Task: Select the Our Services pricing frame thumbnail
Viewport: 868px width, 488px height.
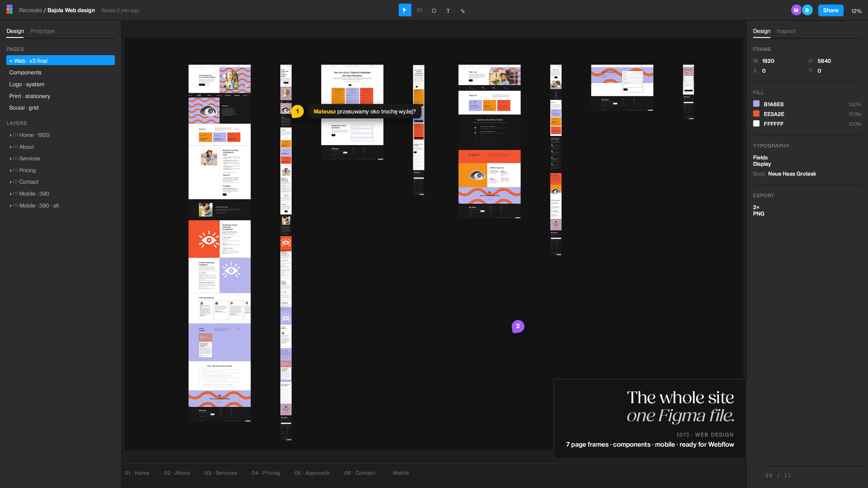Action: click(352, 112)
